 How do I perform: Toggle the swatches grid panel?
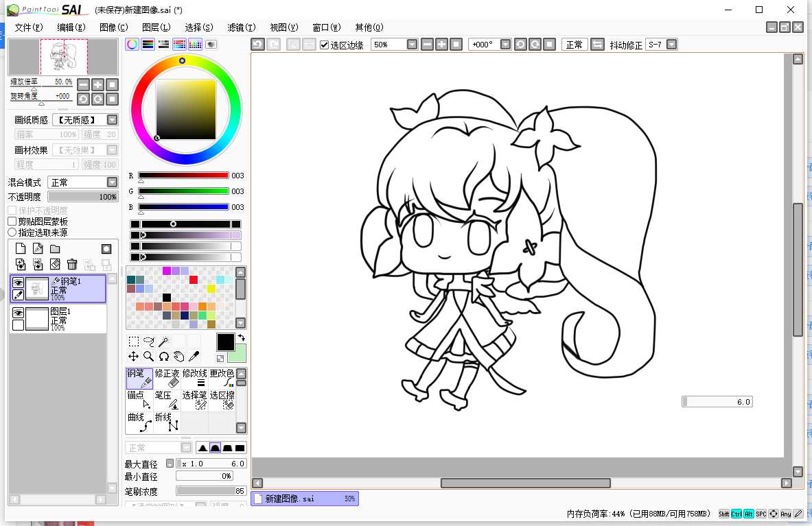pos(195,45)
